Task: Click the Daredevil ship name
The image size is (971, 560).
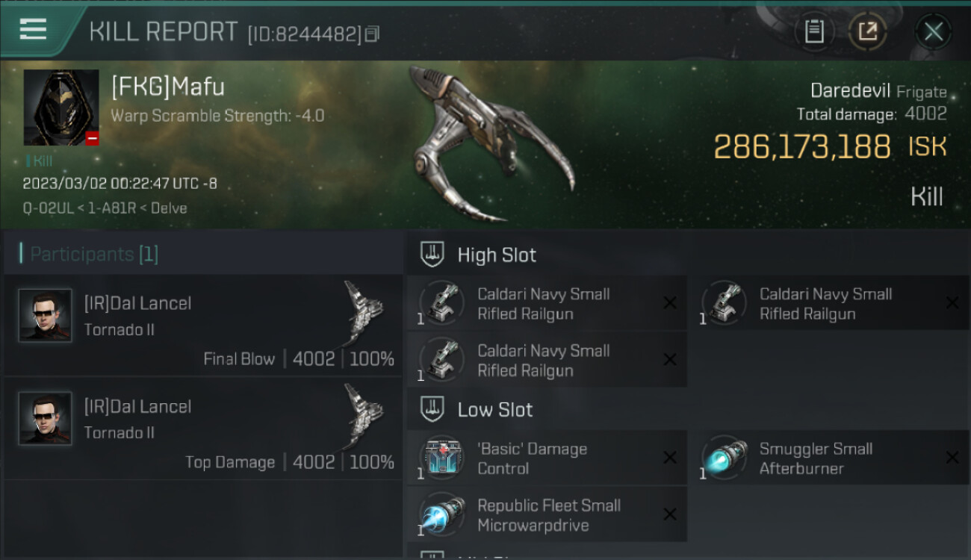Action: pyautogui.click(x=850, y=91)
